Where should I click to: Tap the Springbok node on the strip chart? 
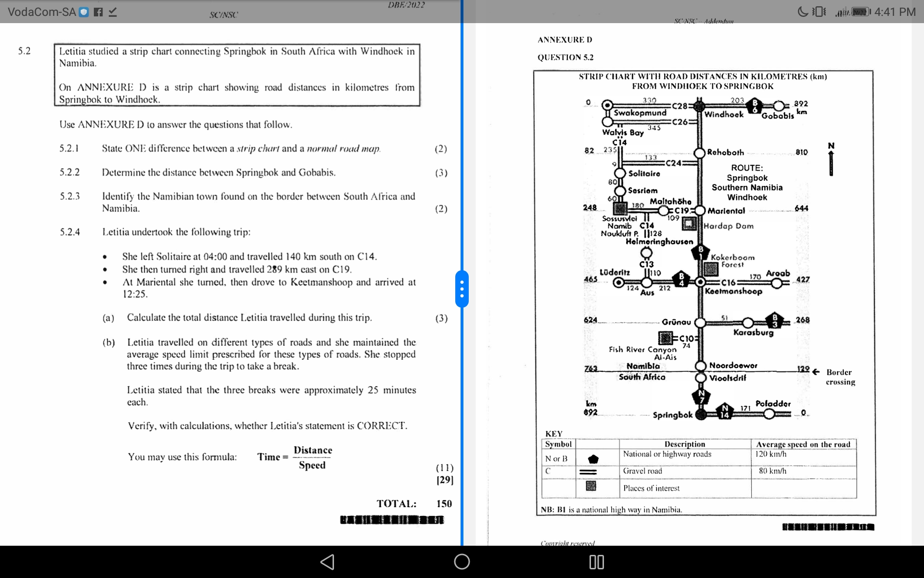point(701,414)
